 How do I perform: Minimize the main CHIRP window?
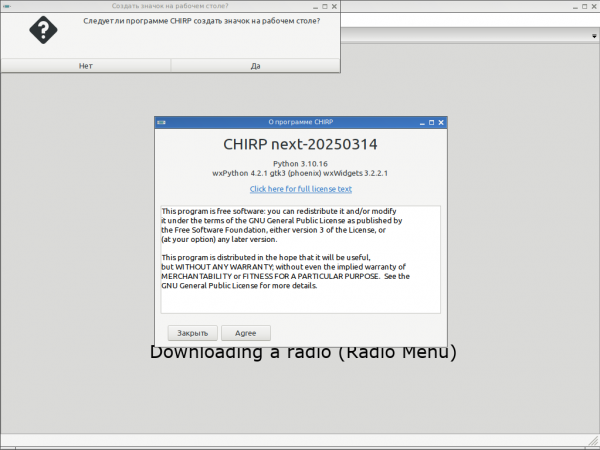coord(575,7)
